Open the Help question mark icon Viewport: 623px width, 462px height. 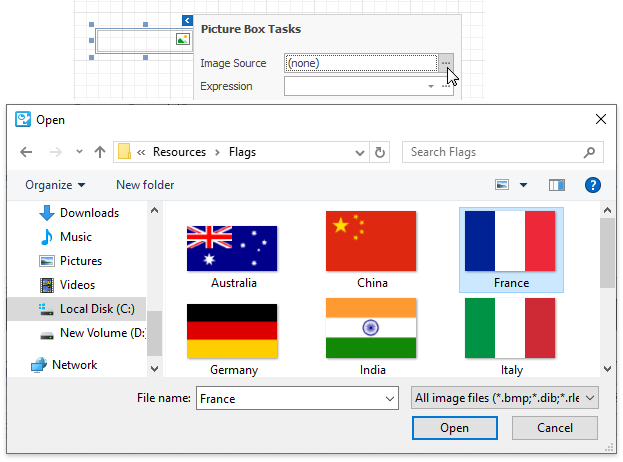click(x=592, y=185)
